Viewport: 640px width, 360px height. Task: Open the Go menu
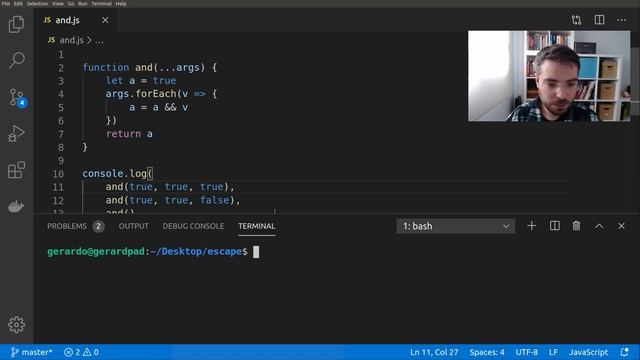pos(71,4)
